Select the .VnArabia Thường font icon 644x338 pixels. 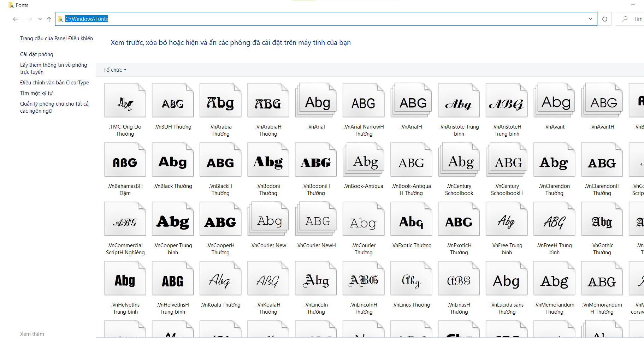[x=220, y=100]
